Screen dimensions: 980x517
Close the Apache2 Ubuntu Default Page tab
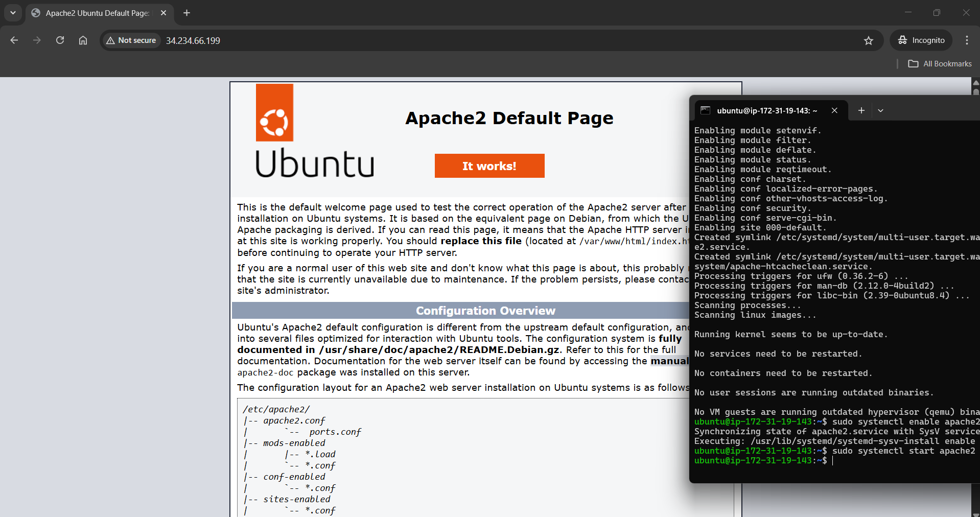tap(164, 13)
